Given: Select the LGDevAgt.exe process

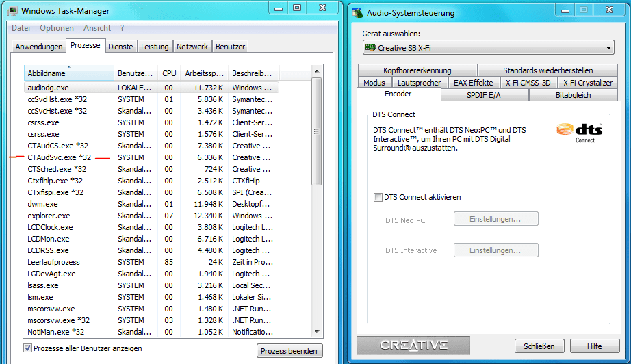Looking at the screenshot, I should 151,274.
